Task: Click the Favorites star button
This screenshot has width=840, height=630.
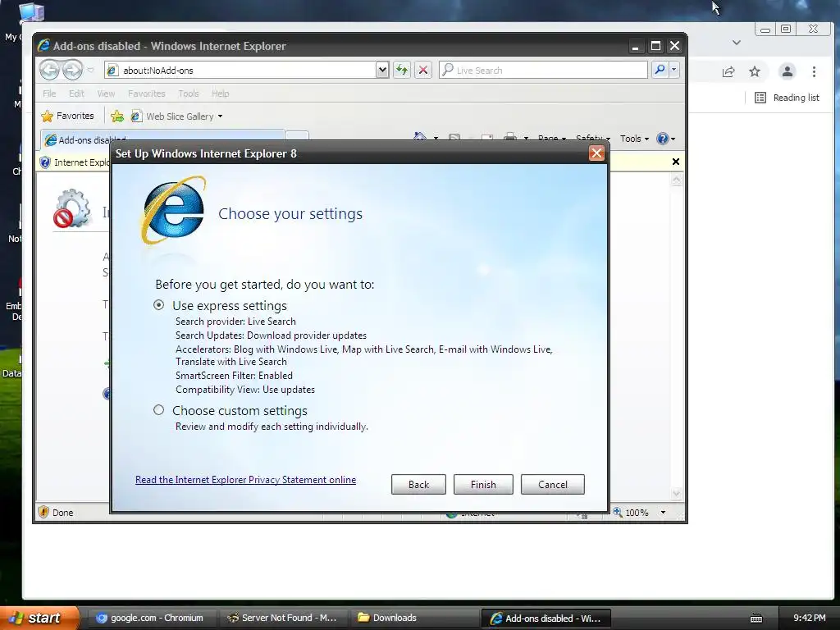Action: click(x=67, y=116)
